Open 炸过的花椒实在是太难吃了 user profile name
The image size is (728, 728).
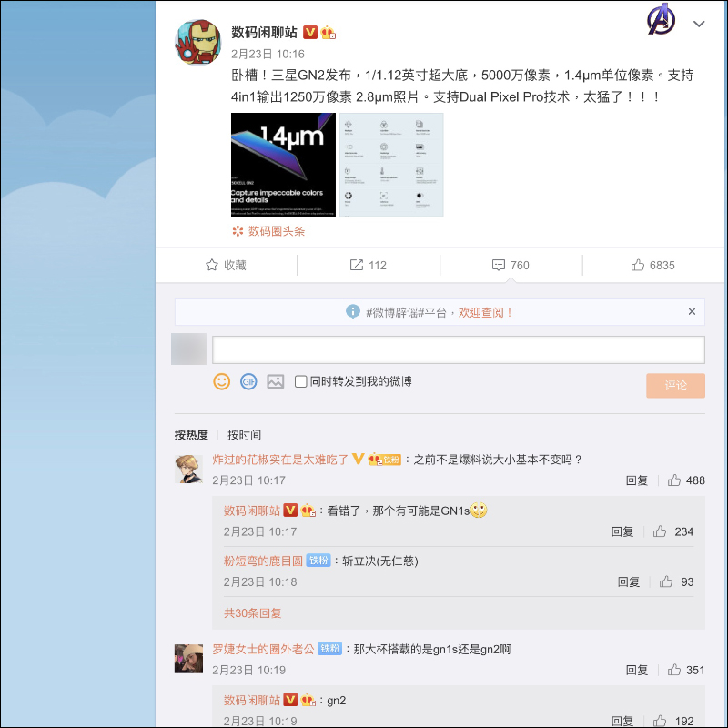click(280, 460)
